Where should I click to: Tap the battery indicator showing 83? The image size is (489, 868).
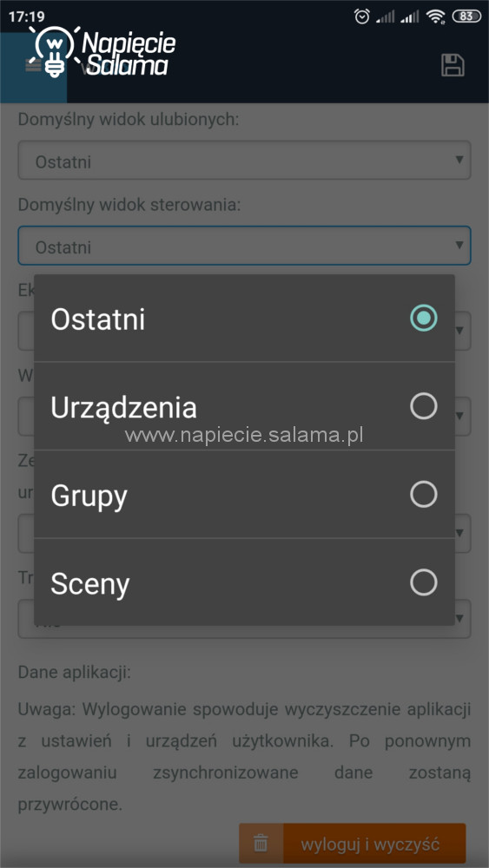[x=466, y=16]
